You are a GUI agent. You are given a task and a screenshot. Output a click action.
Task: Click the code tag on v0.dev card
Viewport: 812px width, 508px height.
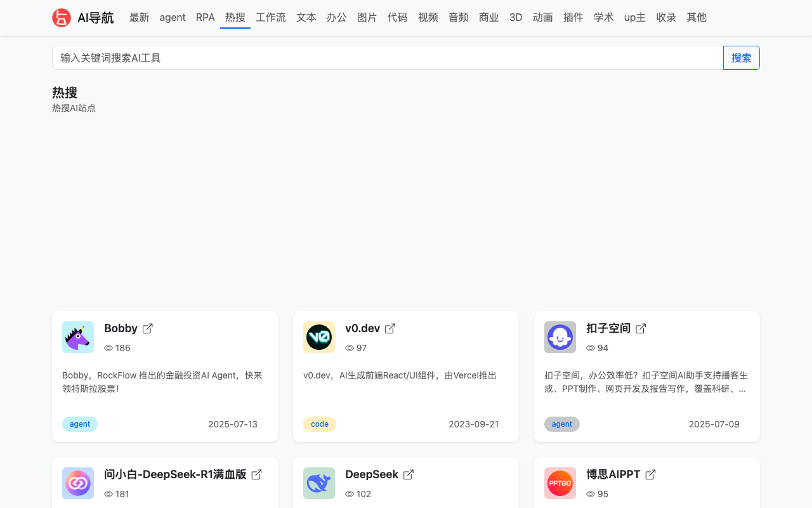tap(320, 424)
